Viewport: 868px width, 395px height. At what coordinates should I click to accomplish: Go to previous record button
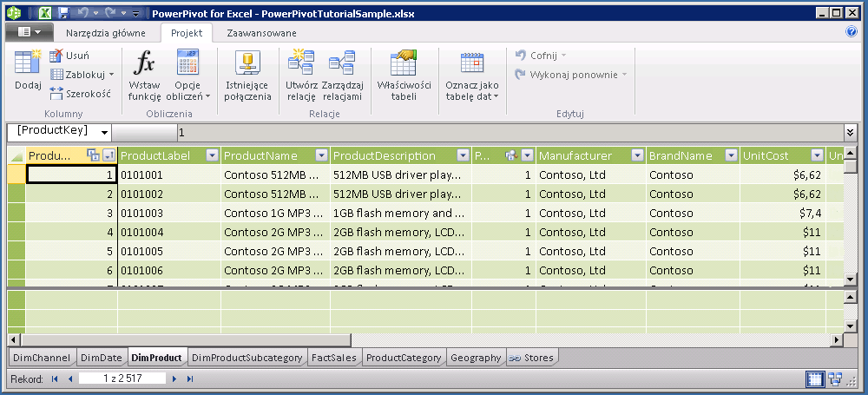pos(69,379)
